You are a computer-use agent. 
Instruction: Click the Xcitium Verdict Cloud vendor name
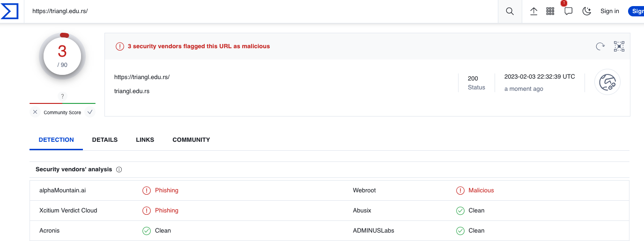pyautogui.click(x=68, y=211)
